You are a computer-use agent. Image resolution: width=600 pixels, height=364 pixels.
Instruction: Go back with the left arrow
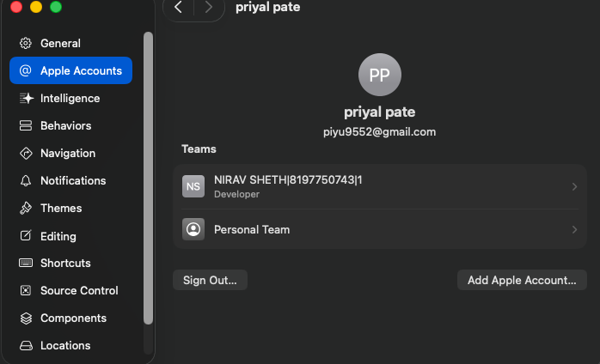point(178,7)
